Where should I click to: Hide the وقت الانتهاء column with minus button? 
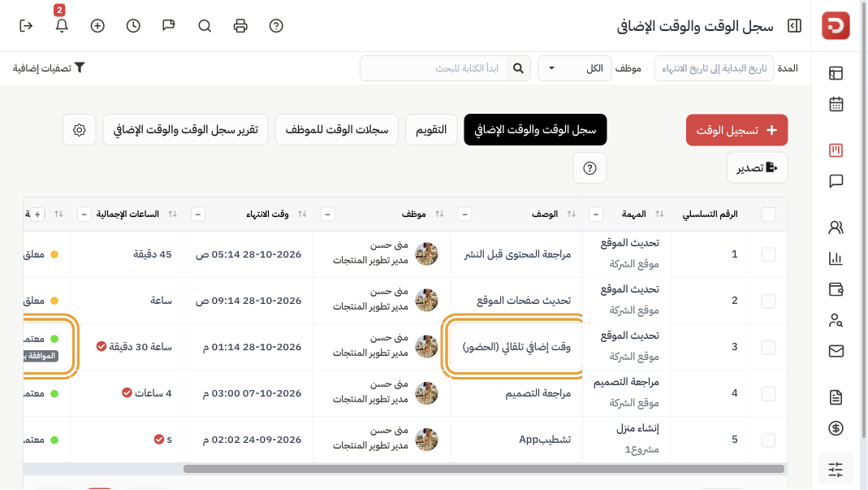pos(197,214)
